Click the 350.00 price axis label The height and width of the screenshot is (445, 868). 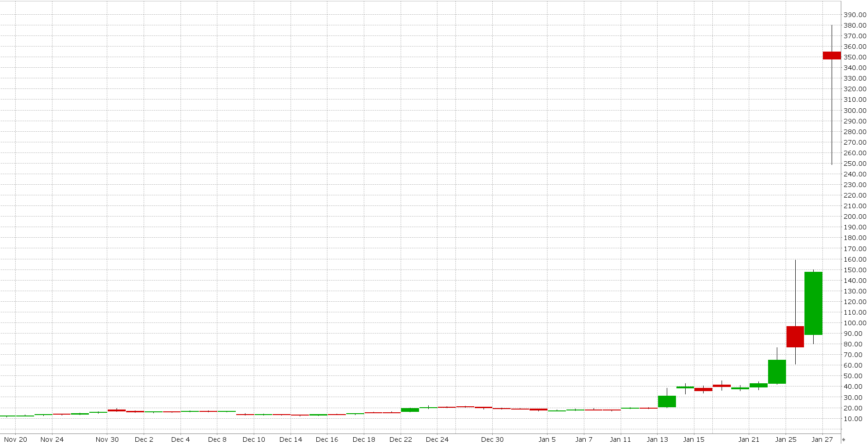tap(855, 57)
